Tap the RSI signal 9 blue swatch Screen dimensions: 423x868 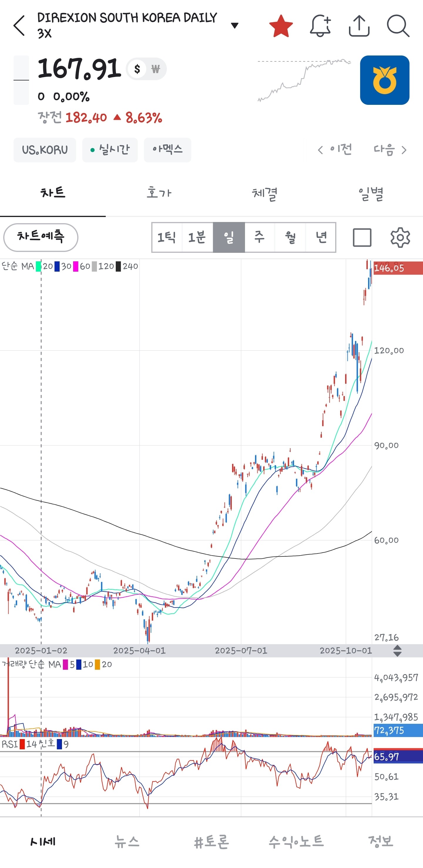(x=59, y=744)
